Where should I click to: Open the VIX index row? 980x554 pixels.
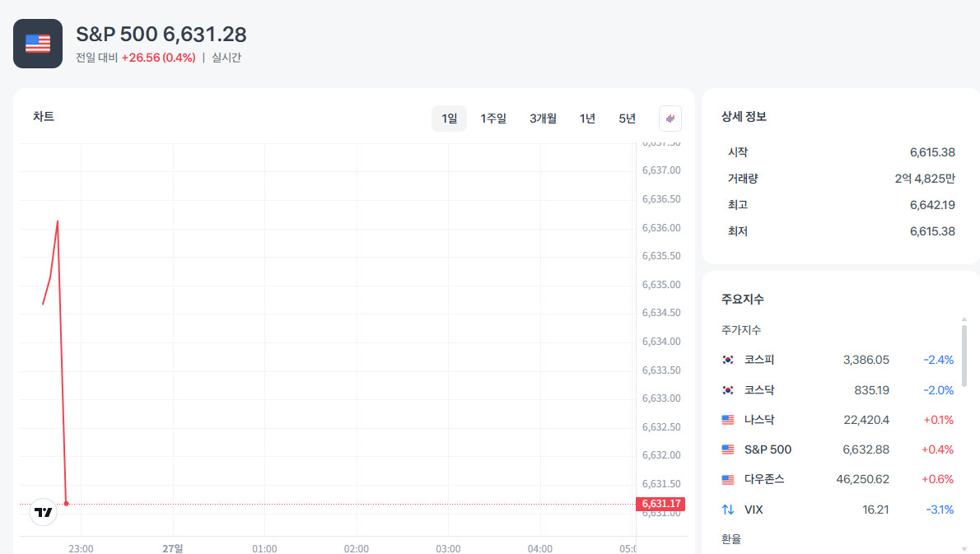[838, 510]
